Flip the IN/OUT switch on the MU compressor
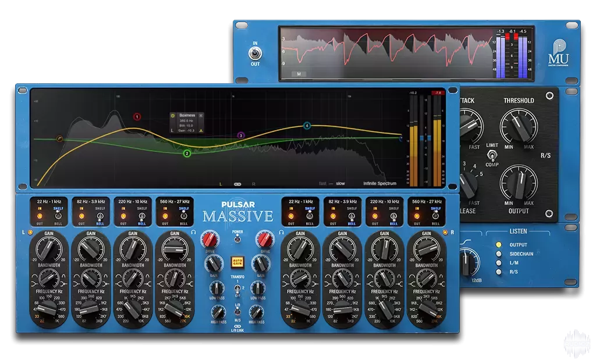The height and width of the screenshot is (364, 596). (255, 53)
